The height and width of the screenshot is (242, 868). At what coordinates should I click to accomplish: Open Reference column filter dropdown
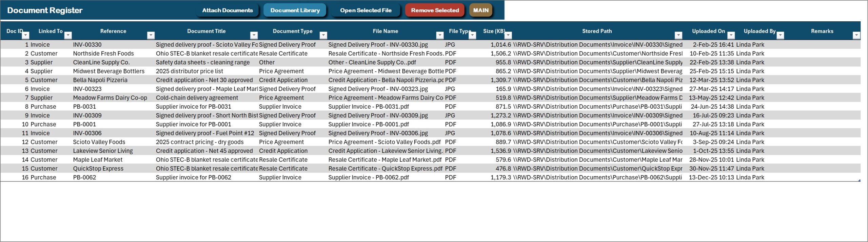pos(151,35)
